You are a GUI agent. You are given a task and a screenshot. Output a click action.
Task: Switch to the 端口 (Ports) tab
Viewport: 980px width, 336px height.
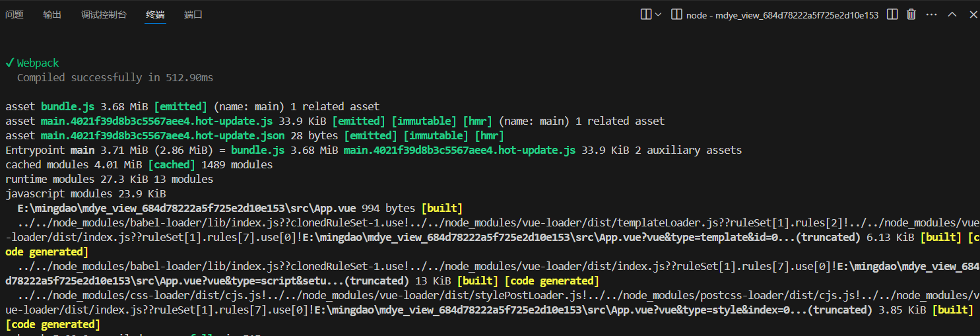193,15
